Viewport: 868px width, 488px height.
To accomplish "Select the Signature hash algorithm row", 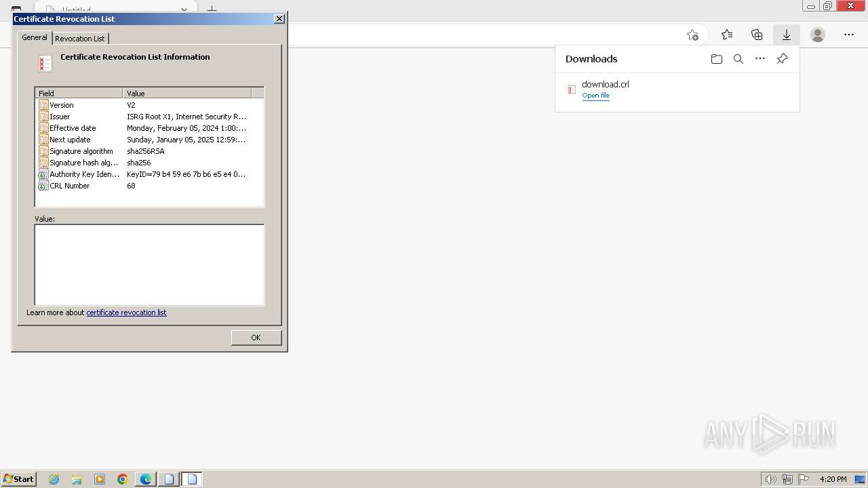I will [x=149, y=163].
